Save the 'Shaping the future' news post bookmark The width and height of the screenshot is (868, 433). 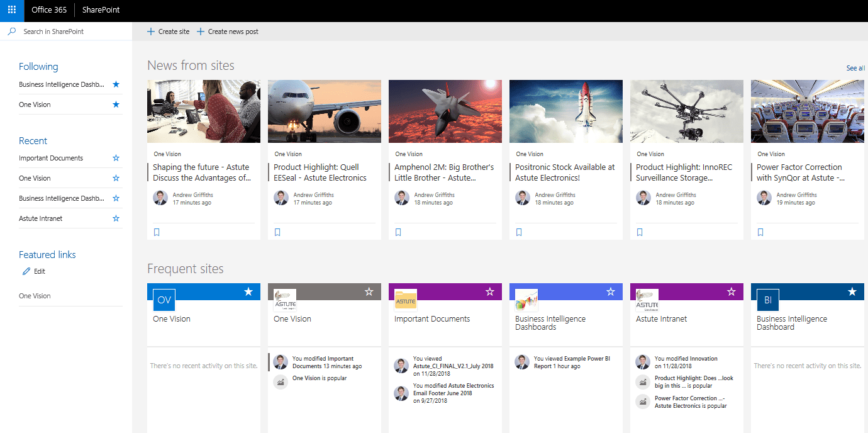[x=157, y=232]
